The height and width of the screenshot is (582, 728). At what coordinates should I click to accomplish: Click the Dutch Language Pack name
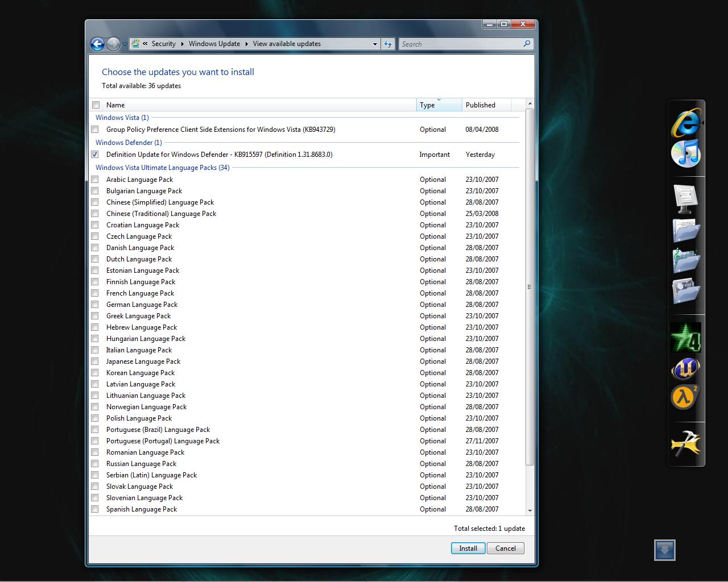tap(139, 259)
